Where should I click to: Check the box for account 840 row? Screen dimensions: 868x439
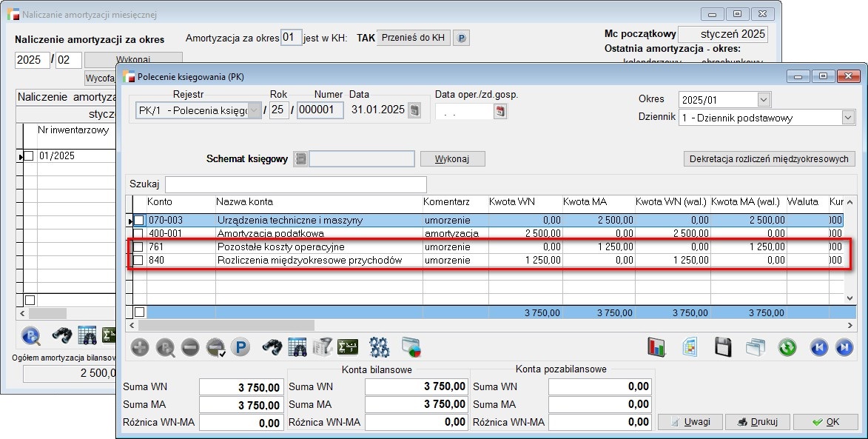pyautogui.click(x=139, y=260)
